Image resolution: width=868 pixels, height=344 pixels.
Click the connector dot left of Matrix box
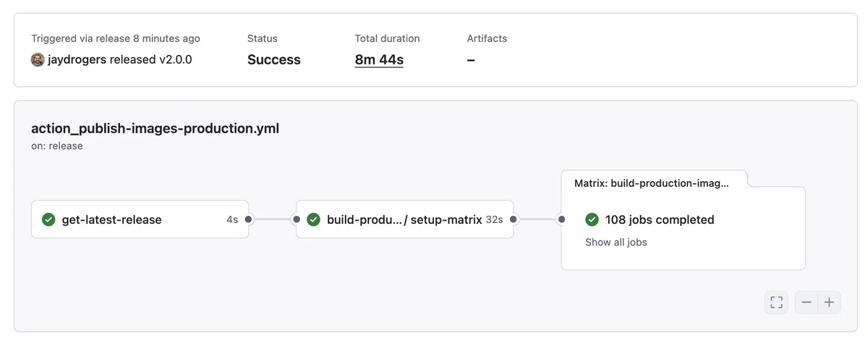(x=561, y=219)
